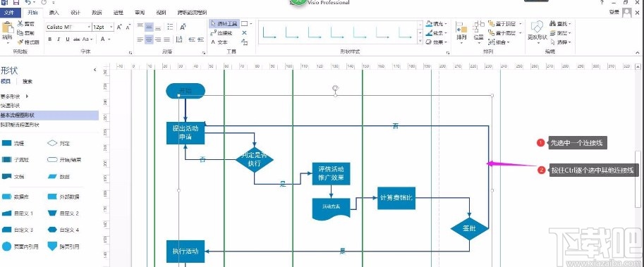Click the 签批 diamond shape on canvas
The height and width of the screenshot is (267, 644).
pos(470,228)
